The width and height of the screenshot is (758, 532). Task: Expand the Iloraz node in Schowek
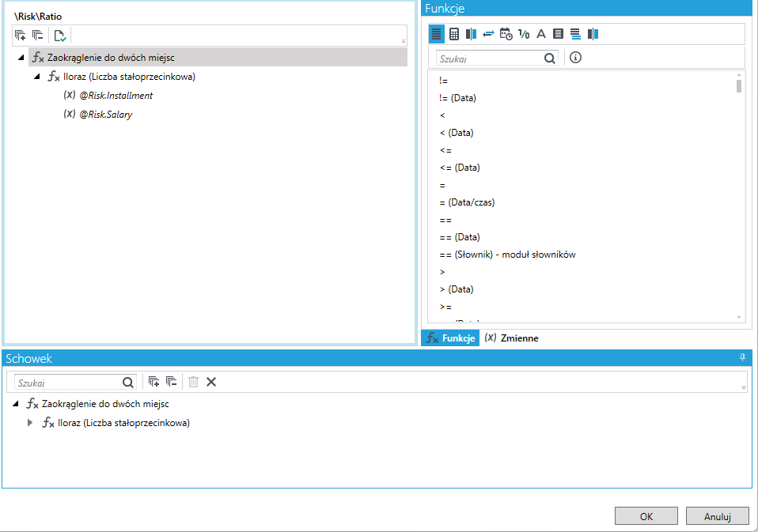30,422
